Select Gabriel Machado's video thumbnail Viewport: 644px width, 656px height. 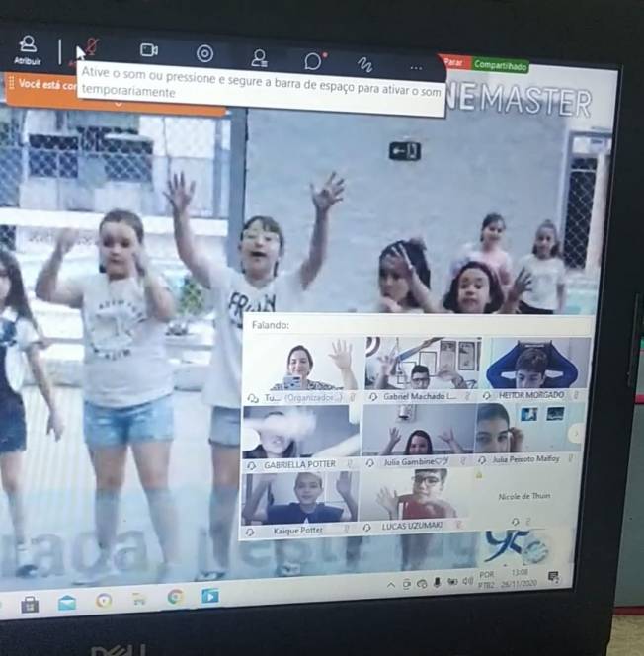point(422,365)
